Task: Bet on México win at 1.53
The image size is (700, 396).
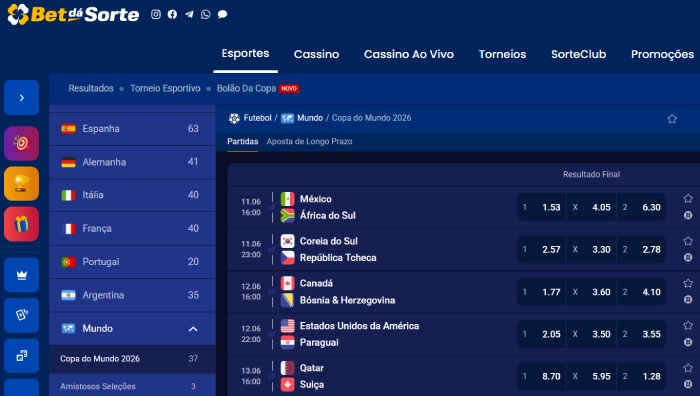Action: coord(541,207)
